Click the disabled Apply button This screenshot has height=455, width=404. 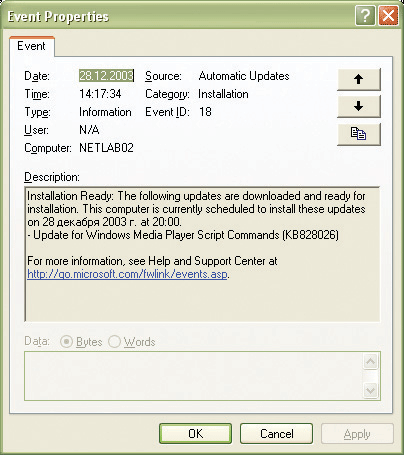(x=357, y=433)
